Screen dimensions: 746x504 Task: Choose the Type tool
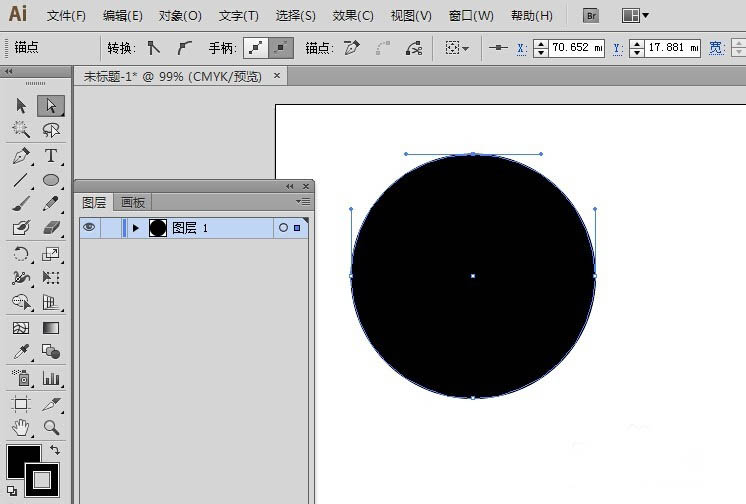(51, 156)
